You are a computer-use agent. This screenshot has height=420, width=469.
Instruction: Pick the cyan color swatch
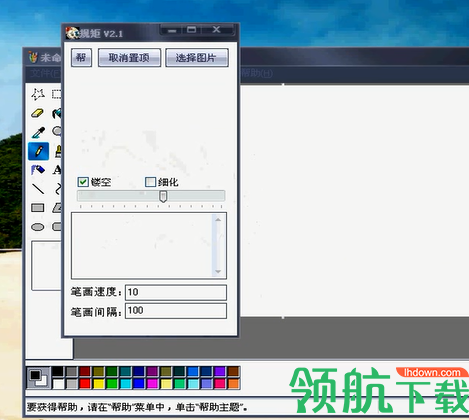click(x=126, y=384)
